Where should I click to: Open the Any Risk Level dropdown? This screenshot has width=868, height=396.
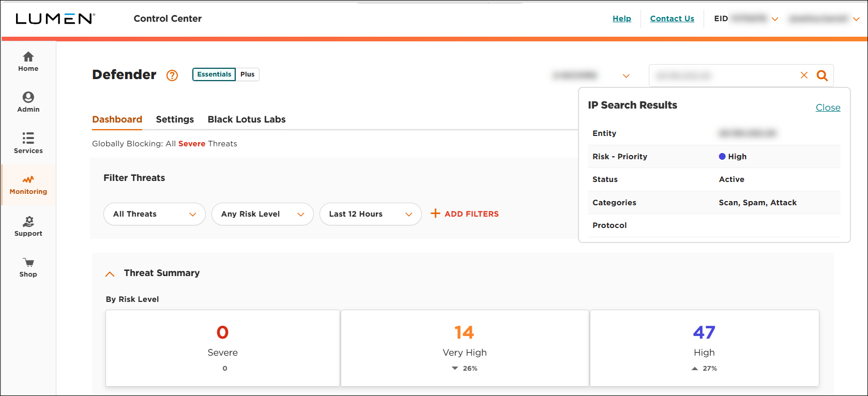pos(263,214)
